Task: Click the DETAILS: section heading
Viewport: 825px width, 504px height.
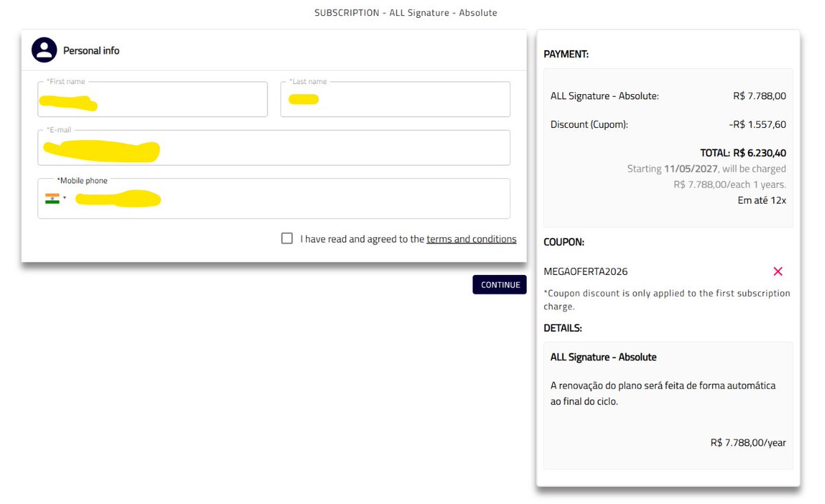Action: pyautogui.click(x=563, y=329)
